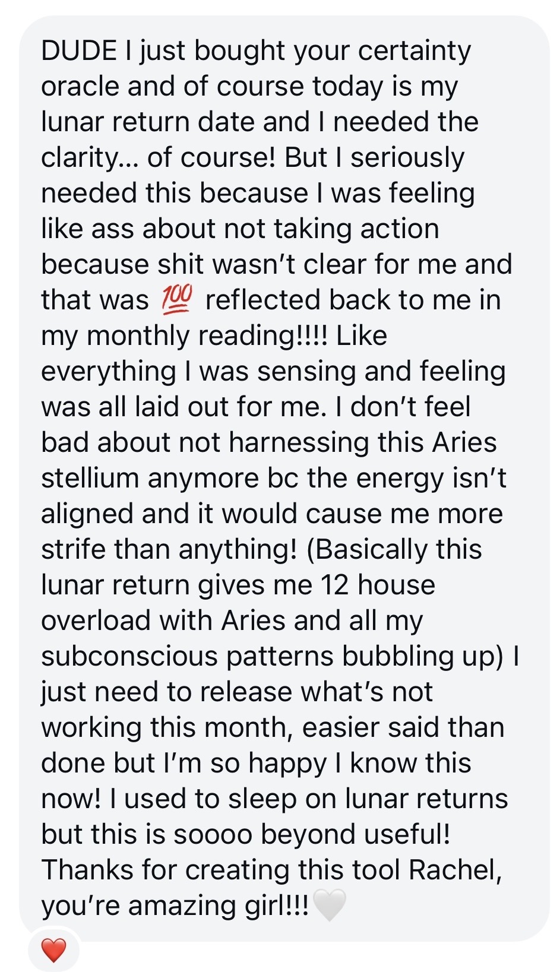Click the name 'Rachel' in message
Viewport: 560px width, 972px height.
click(x=455, y=870)
